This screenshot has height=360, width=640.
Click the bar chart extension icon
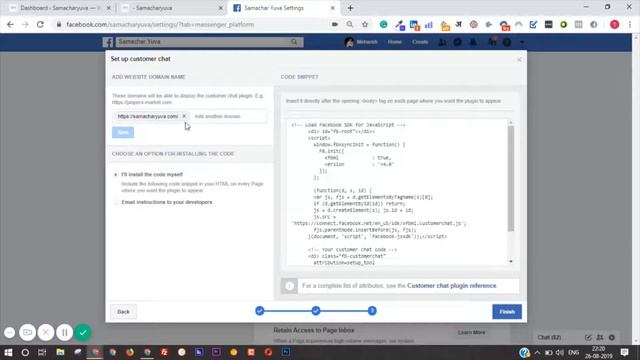(429, 24)
